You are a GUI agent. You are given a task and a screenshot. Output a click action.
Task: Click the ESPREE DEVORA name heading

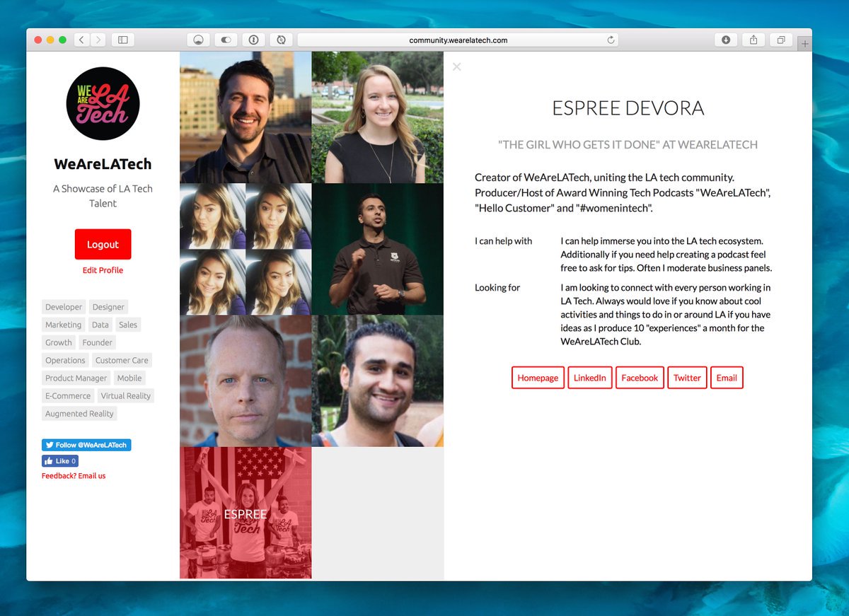tap(628, 108)
